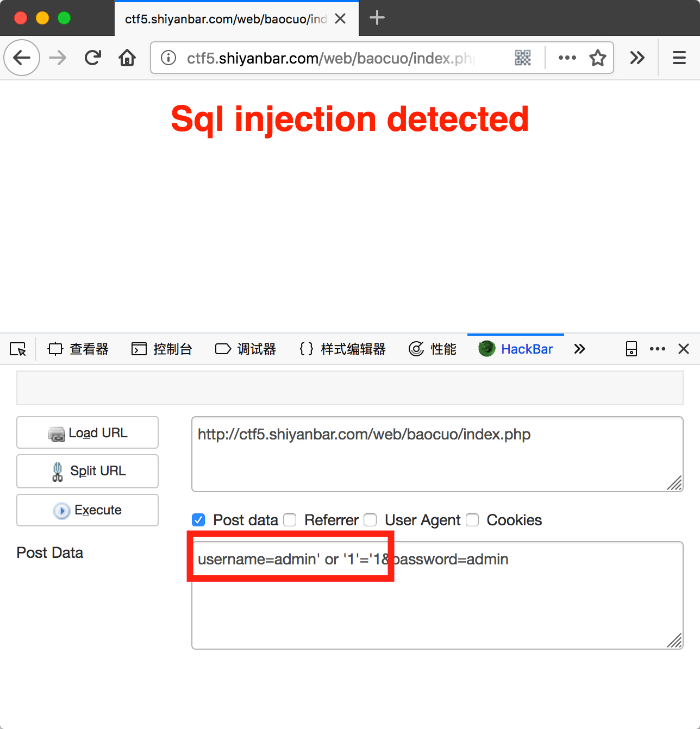Show site information icon in address bar
700x729 pixels.
click(x=168, y=58)
